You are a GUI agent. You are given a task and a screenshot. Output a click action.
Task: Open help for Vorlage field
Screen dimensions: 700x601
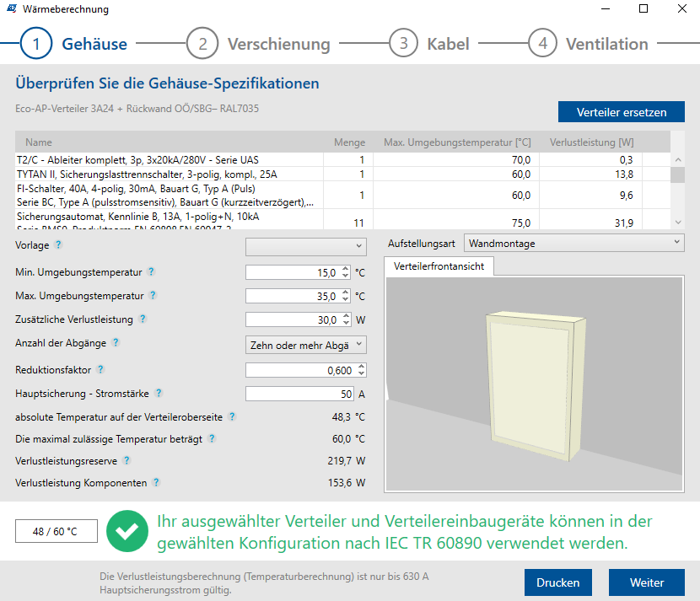coord(58,244)
